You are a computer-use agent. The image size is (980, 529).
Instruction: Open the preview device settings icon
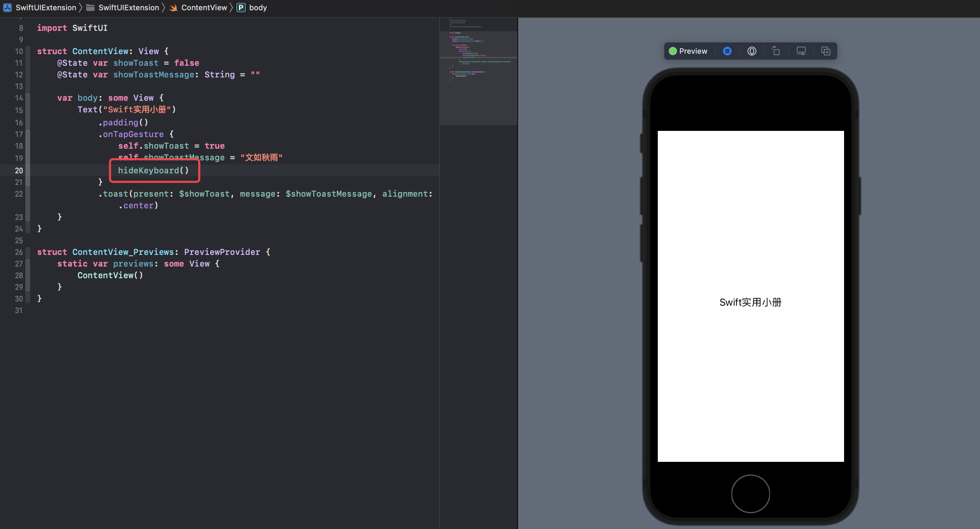pyautogui.click(x=801, y=51)
